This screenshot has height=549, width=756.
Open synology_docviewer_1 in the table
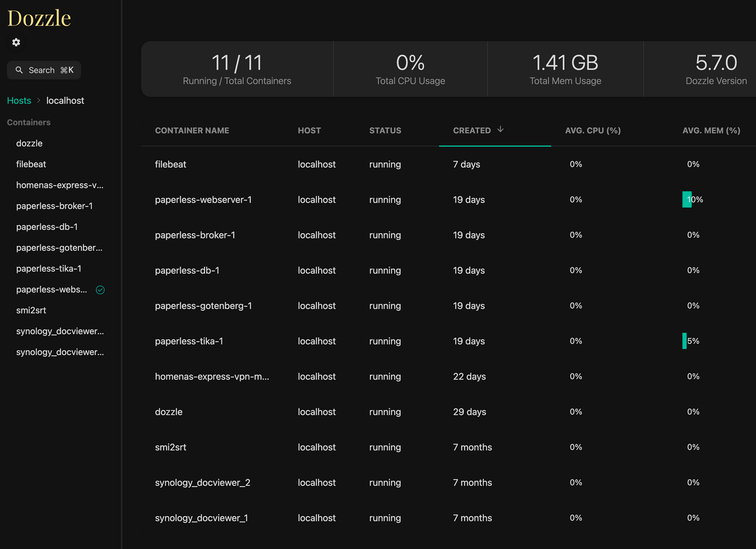[x=202, y=518]
